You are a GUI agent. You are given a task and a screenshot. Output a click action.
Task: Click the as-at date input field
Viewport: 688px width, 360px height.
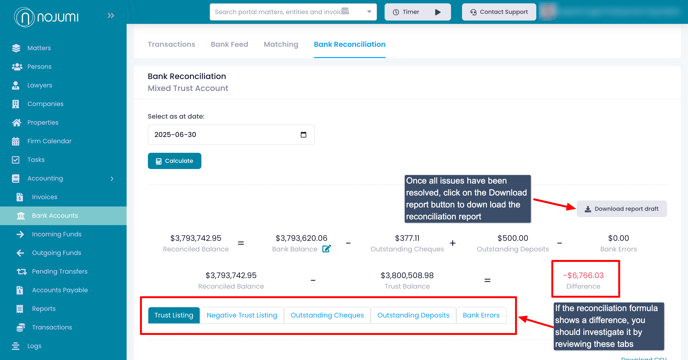pos(231,135)
